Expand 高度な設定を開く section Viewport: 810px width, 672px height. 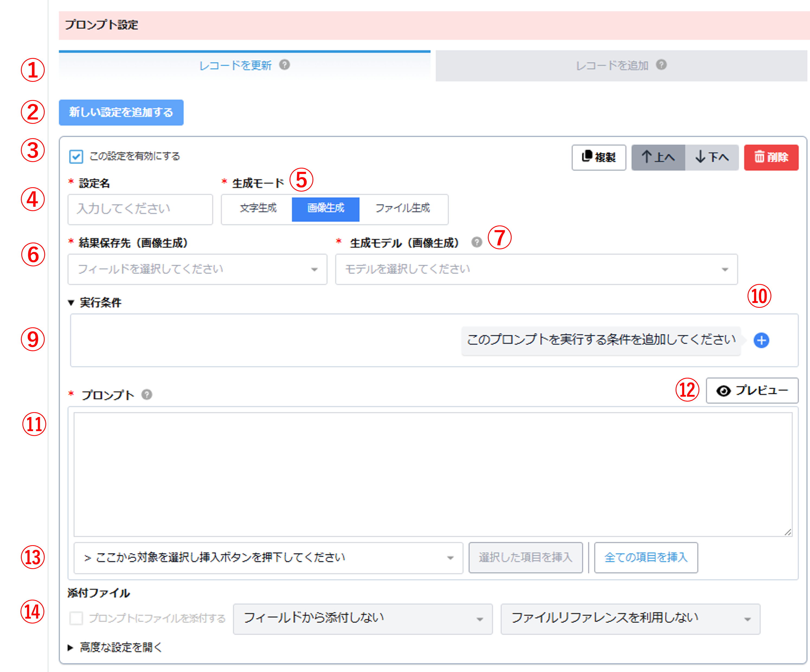coord(115,647)
